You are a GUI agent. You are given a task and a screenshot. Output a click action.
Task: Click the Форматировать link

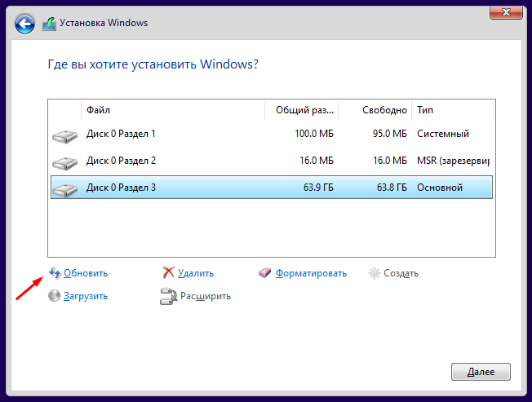point(311,273)
